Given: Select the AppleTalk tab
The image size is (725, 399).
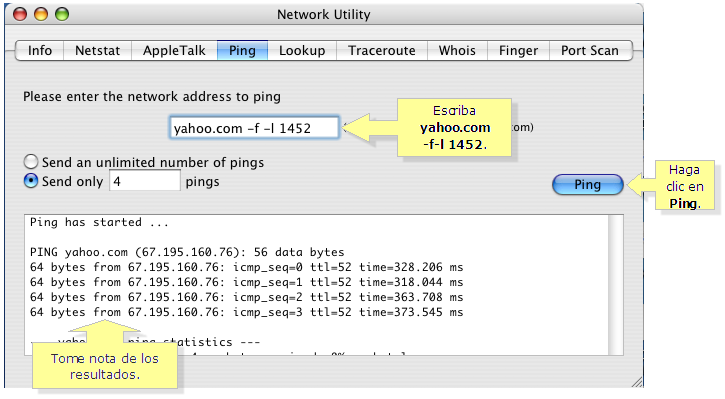Looking at the screenshot, I should tap(174, 50).
